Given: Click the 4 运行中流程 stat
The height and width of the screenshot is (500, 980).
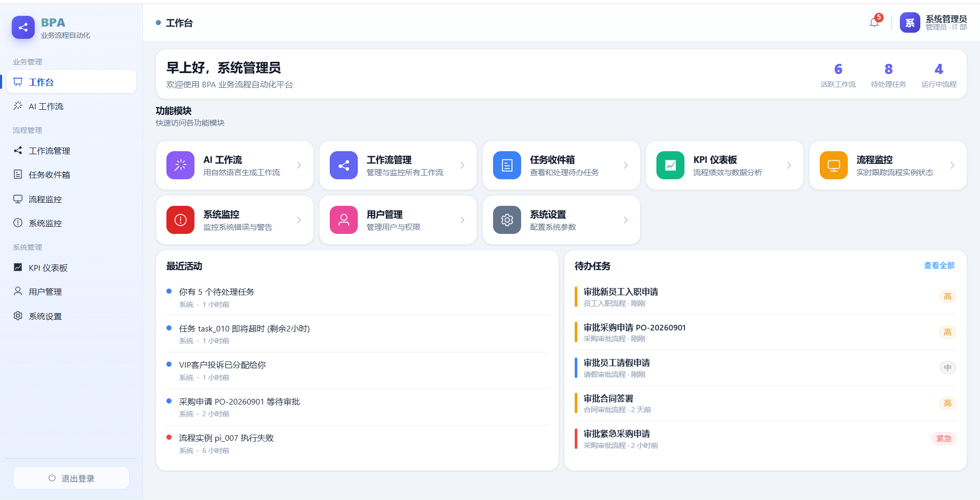Looking at the screenshot, I should click(x=939, y=75).
